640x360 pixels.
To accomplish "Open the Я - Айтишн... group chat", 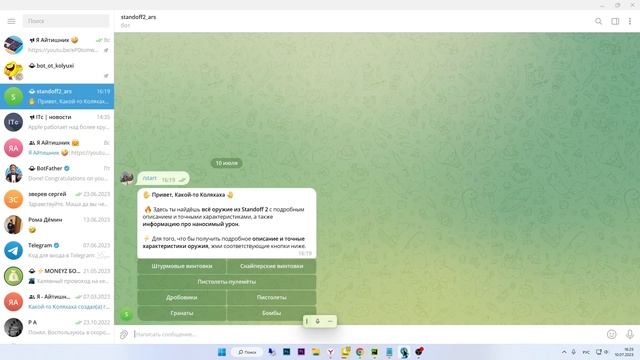I will pos(57,302).
